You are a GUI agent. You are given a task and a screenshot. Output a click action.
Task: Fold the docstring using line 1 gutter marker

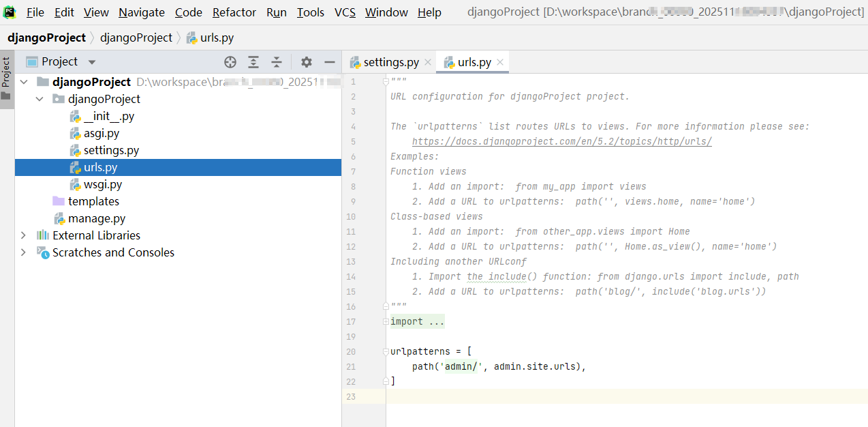tap(386, 81)
